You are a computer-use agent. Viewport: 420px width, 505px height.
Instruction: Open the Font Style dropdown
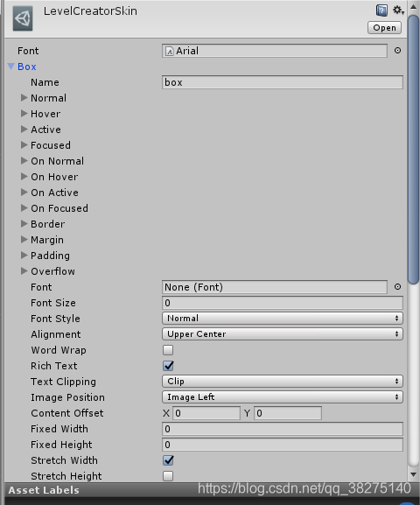pos(283,319)
